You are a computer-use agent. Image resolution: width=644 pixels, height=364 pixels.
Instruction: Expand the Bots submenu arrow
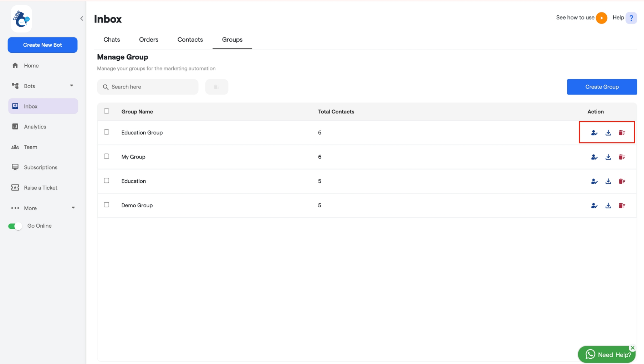pyautogui.click(x=71, y=86)
